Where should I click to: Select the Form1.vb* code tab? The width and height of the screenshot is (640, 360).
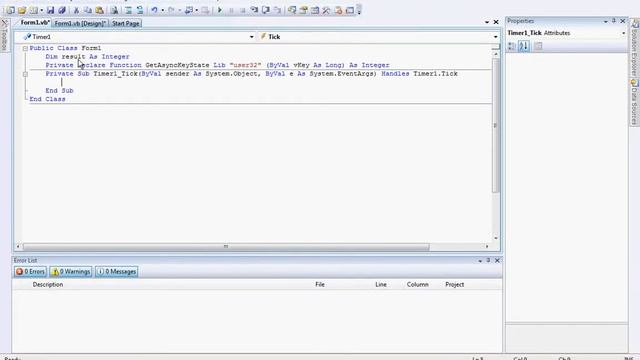pos(35,23)
